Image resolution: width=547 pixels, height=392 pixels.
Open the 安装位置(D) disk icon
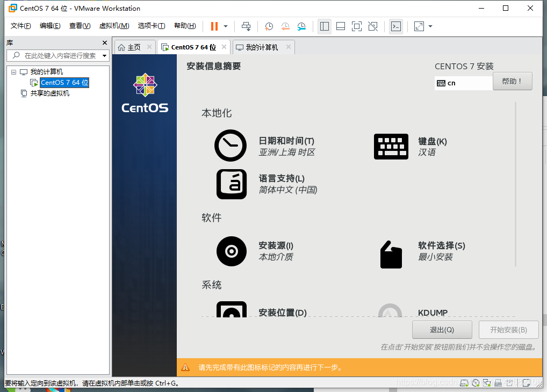tap(232, 310)
